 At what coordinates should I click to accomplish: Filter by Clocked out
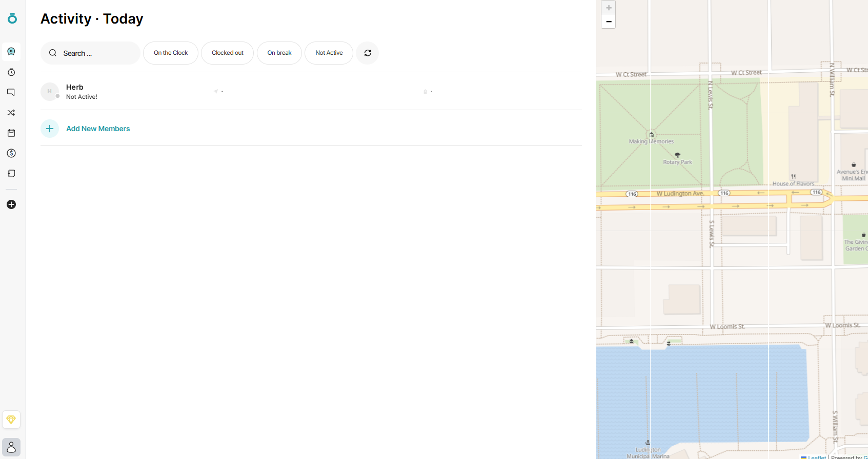(228, 53)
